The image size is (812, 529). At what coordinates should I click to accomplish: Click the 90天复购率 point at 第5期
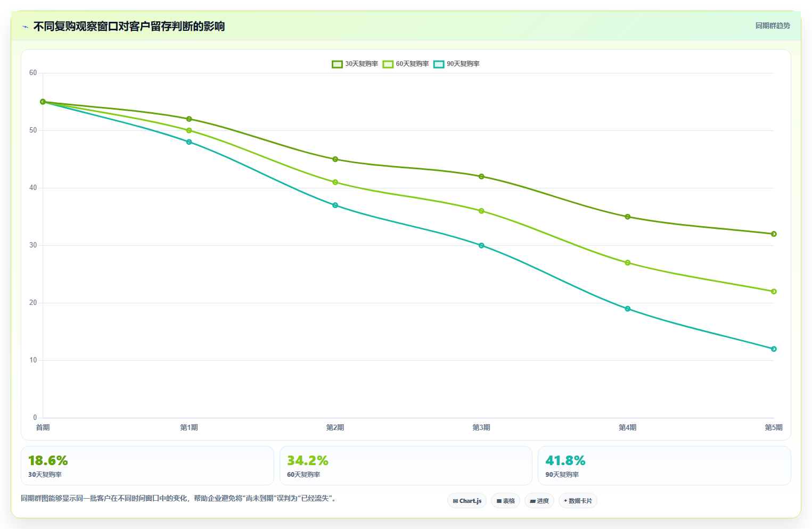click(774, 349)
